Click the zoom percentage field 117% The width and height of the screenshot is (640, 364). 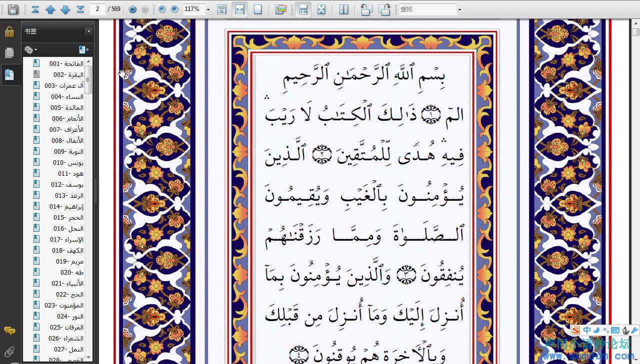pos(194,9)
